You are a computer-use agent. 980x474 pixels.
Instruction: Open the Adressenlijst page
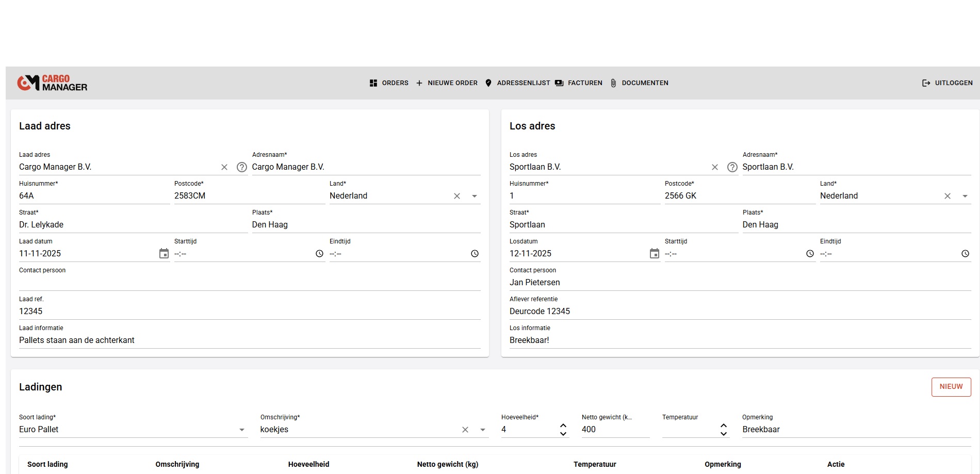pyautogui.click(x=517, y=83)
